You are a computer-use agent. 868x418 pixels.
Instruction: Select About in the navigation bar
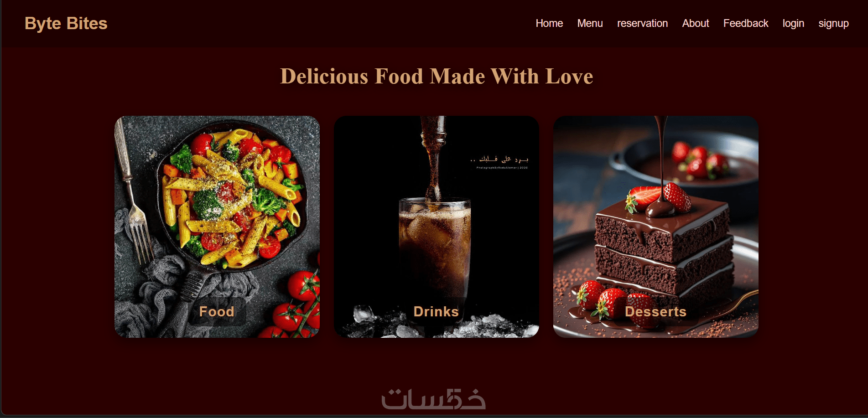(696, 23)
